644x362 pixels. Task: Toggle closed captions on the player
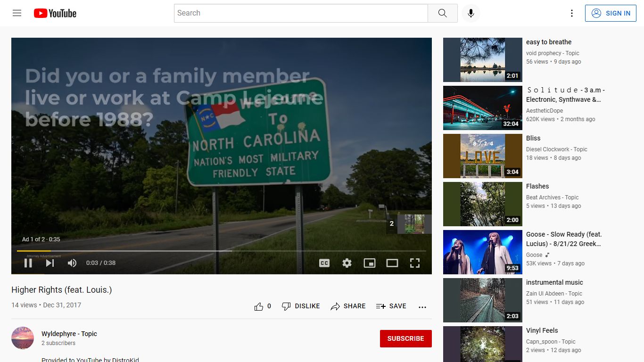pyautogui.click(x=324, y=263)
